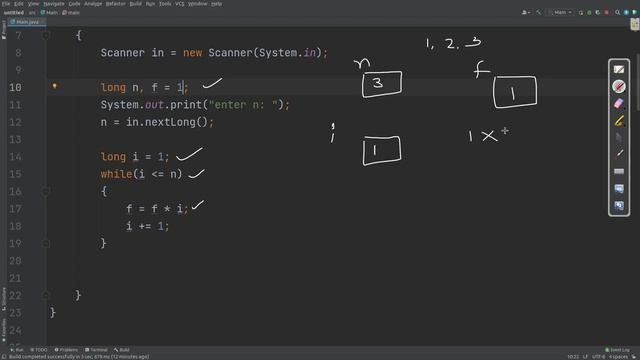Select the red no-pen circle tool
Viewport: 640px width, 360px height.
click(619, 87)
